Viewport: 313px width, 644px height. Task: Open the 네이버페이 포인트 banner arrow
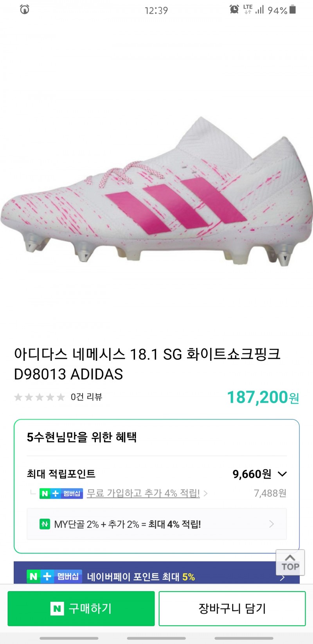pyautogui.click(x=282, y=577)
